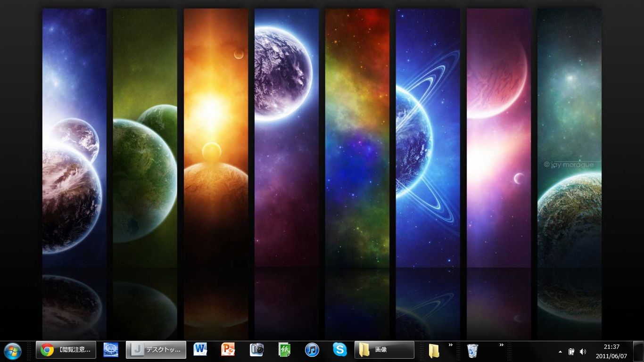The width and height of the screenshot is (644, 362).
Task: Switch to the 画像 folder window
Action: (x=384, y=350)
